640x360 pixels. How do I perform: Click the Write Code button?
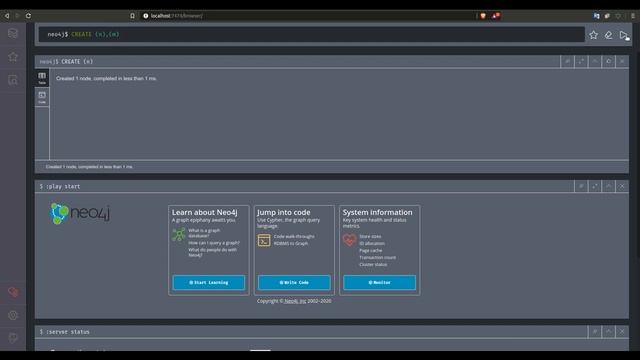pyautogui.click(x=294, y=282)
